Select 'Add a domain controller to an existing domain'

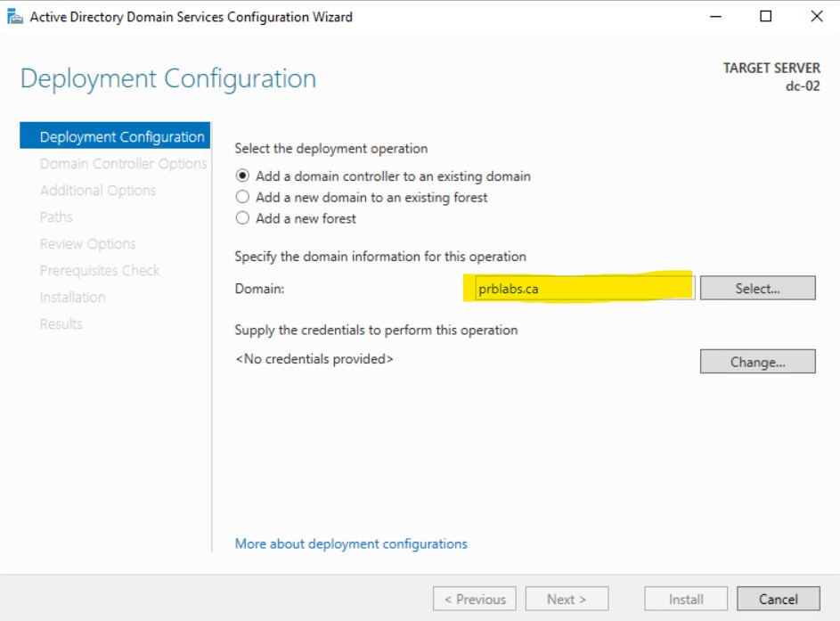242,176
